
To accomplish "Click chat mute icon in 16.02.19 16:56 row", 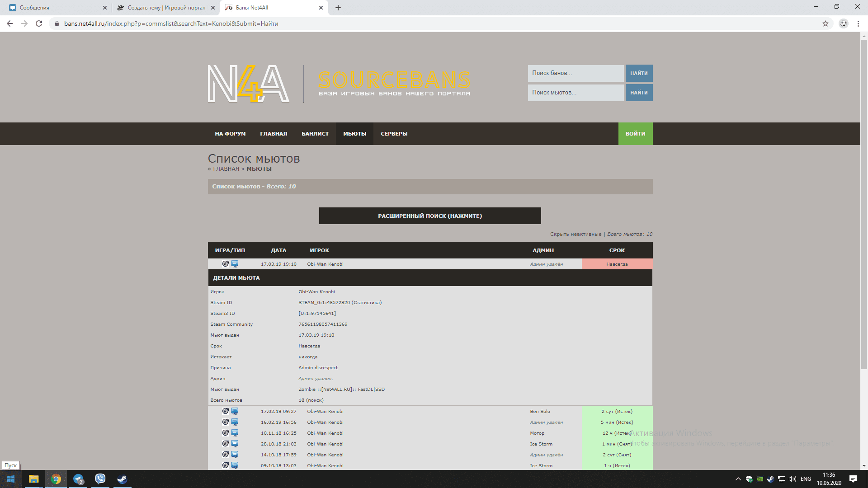I will [235, 422].
